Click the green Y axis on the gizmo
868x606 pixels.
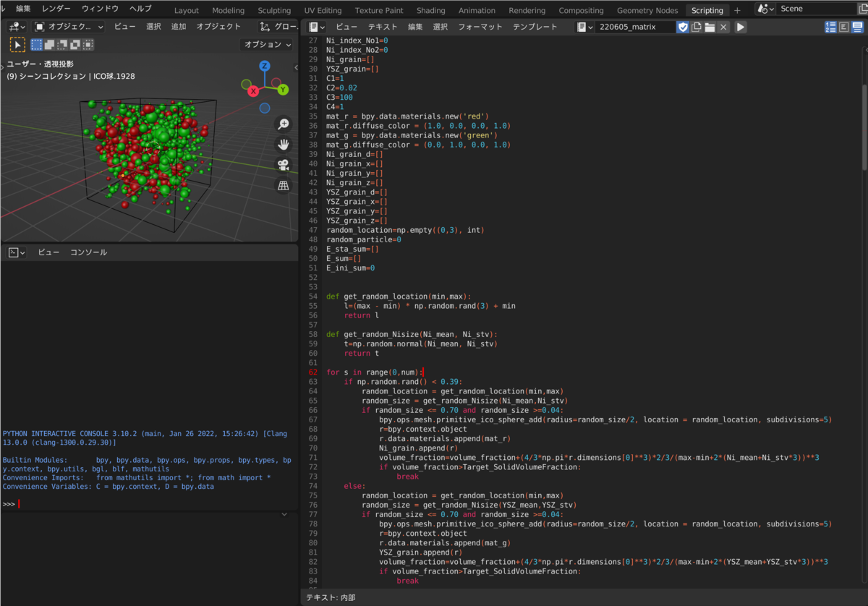click(x=283, y=90)
